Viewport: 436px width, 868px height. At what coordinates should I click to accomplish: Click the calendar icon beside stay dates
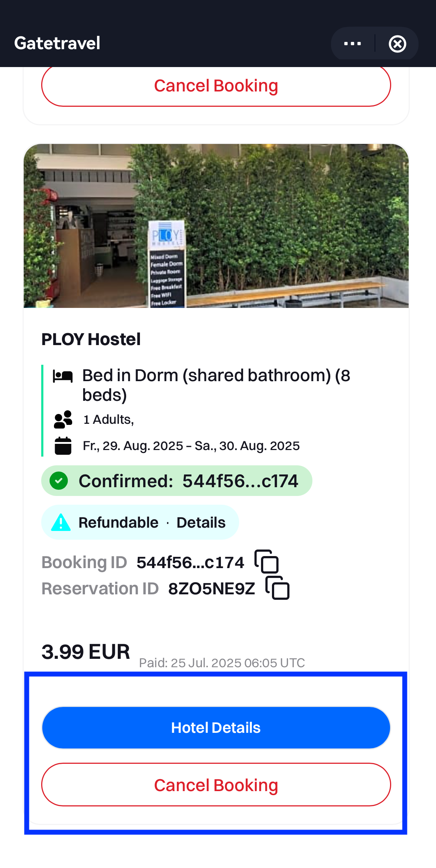(x=63, y=446)
